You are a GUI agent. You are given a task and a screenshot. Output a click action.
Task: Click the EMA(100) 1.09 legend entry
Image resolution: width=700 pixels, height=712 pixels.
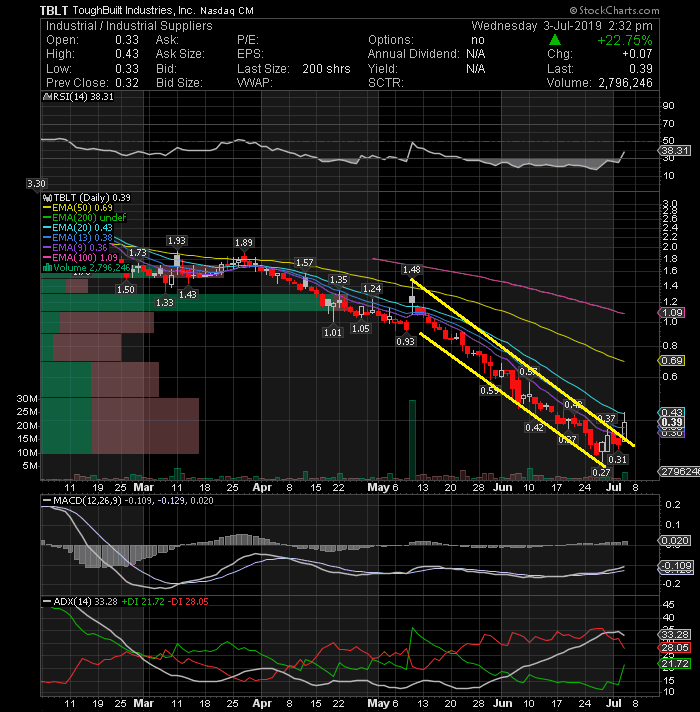point(80,258)
